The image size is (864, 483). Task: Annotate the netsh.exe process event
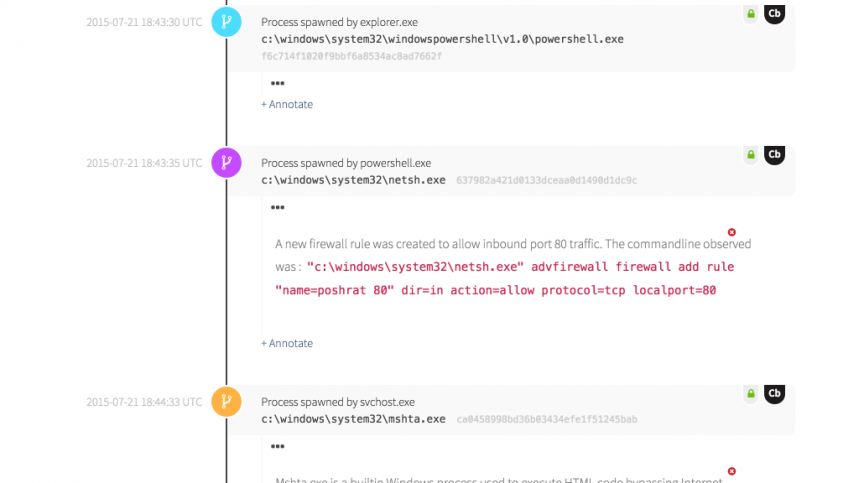287,343
